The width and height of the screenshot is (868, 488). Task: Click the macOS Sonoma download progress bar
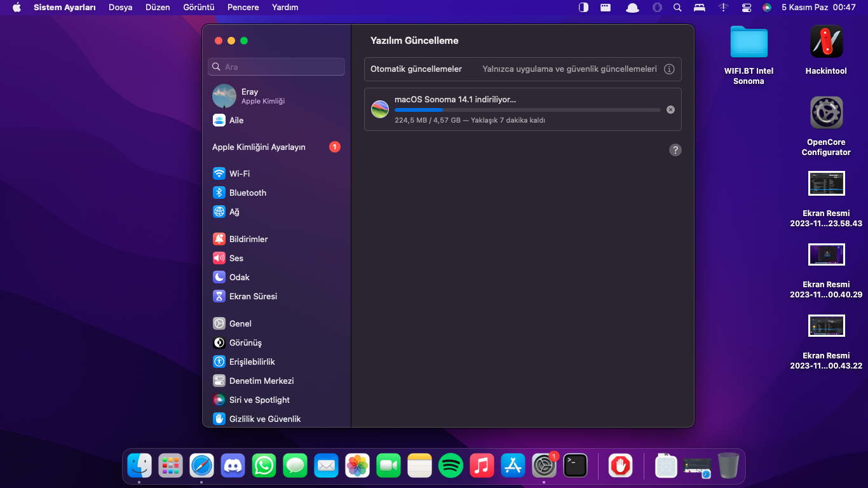(x=527, y=110)
